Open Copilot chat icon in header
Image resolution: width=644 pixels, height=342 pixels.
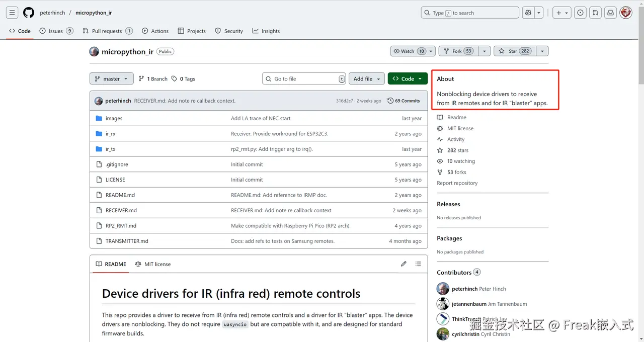(x=528, y=13)
